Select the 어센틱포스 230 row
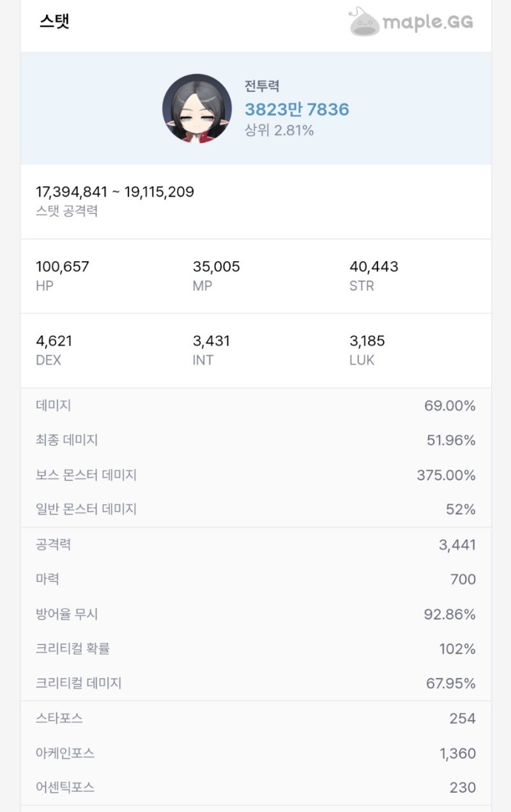511x812 pixels. coord(256,787)
